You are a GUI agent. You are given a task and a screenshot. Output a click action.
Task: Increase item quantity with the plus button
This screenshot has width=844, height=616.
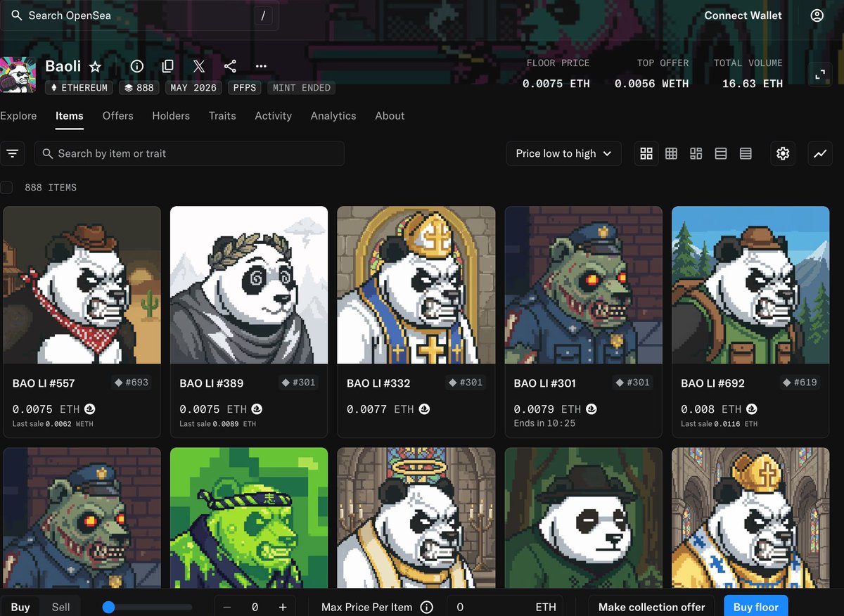pyautogui.click(x=283, y=607)
